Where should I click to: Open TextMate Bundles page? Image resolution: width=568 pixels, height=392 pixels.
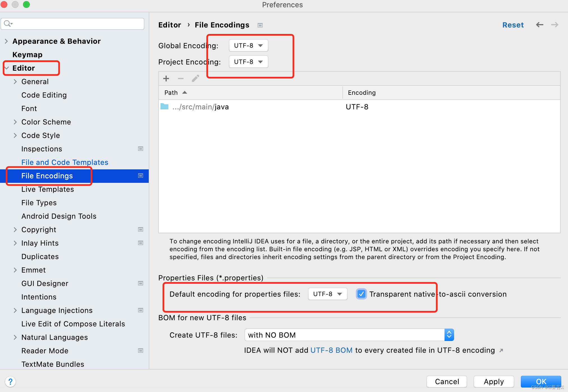point(53,364)
